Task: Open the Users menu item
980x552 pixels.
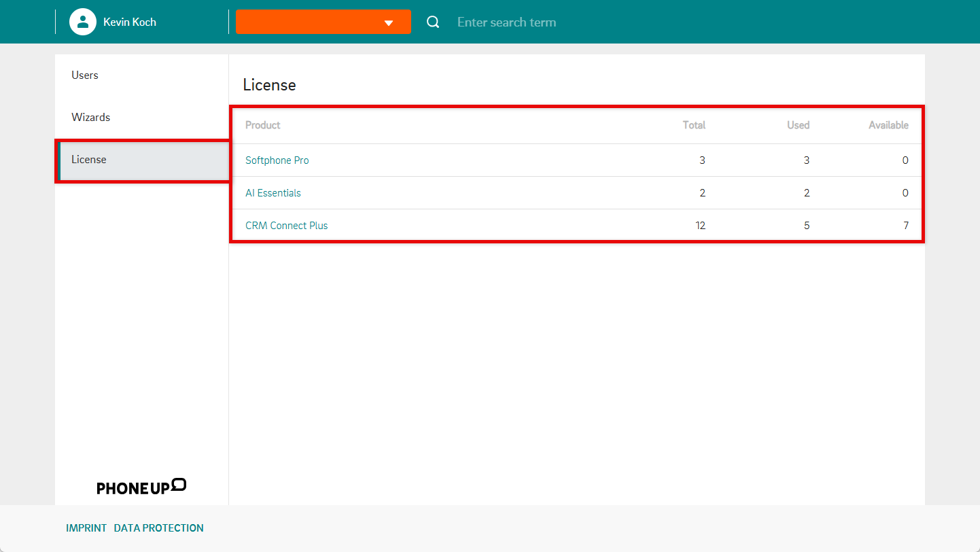Action: coord(85,75)
